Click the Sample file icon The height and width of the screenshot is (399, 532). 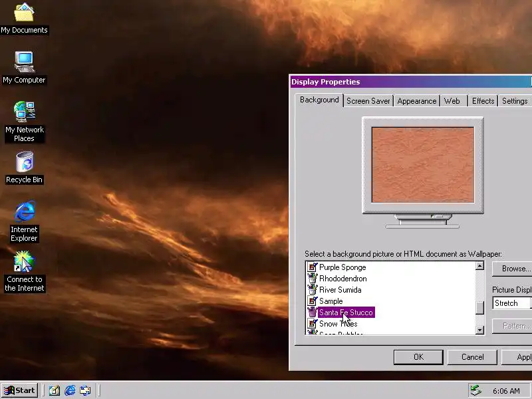312,301
